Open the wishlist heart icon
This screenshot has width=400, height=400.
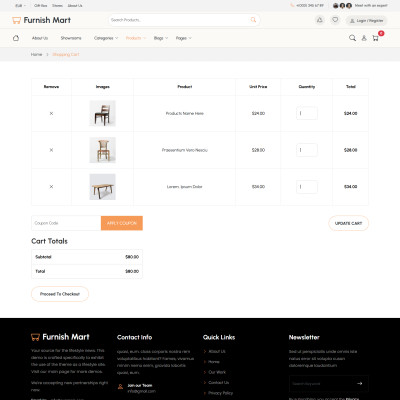click(x=335, y=20)
